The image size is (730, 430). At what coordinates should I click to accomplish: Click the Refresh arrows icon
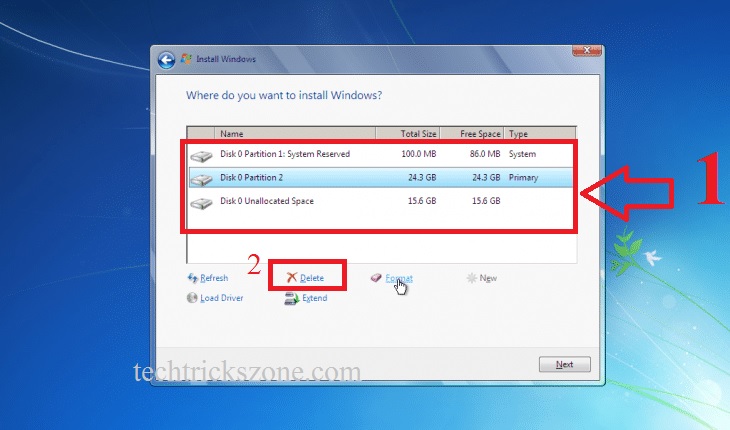click(192, 278)
